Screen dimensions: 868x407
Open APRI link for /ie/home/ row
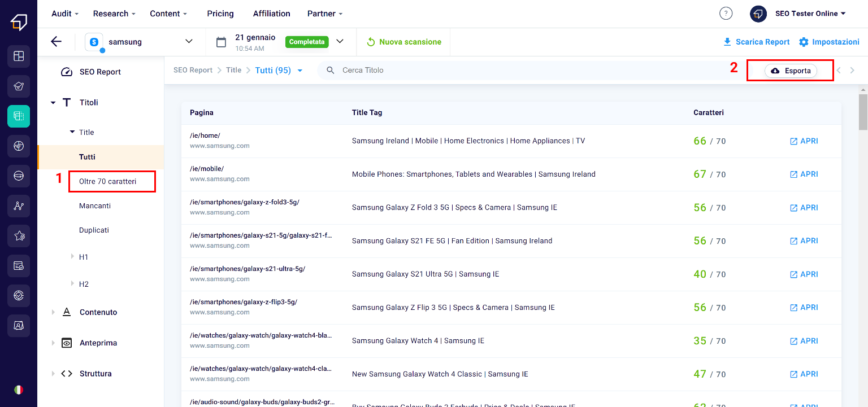click(x=804, y=141)
